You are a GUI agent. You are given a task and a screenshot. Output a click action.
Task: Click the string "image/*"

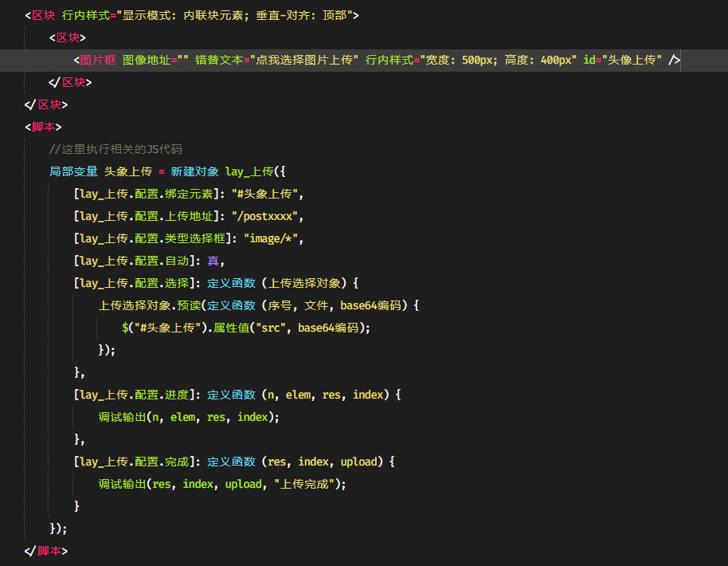pos(271,239)
